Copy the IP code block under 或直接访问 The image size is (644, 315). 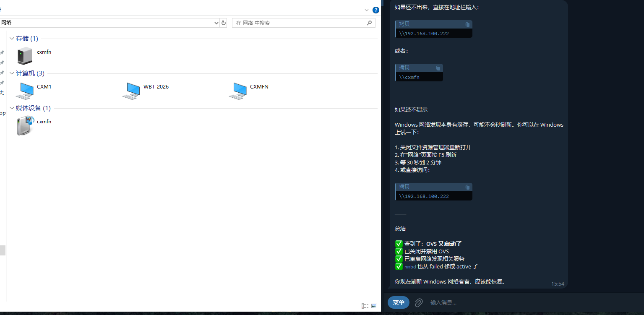(467, 187)
